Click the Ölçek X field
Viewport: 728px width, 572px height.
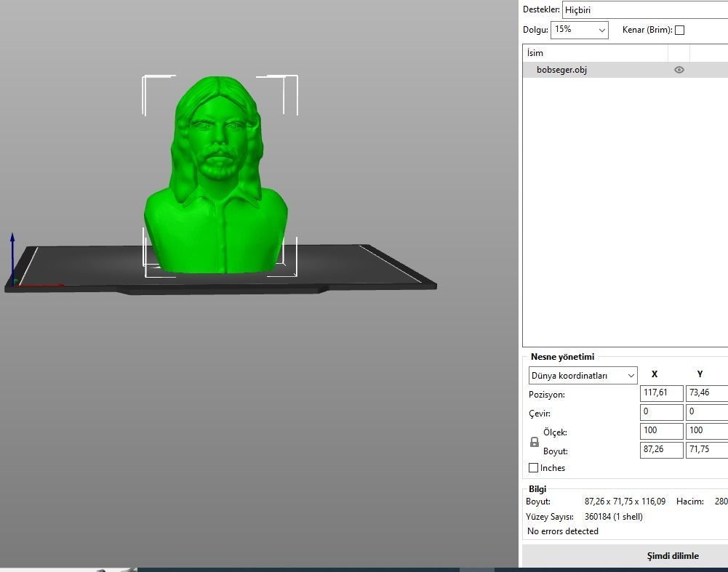click(x=662, y=431)
